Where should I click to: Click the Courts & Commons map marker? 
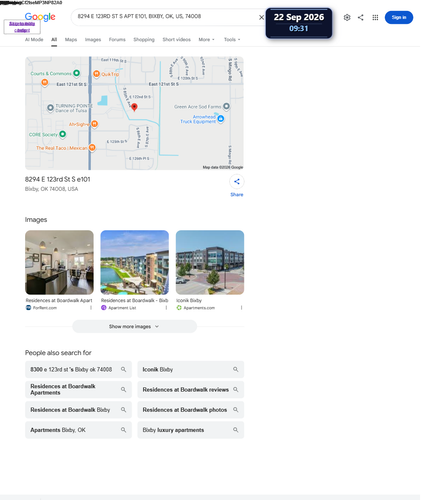pyautogui.click(x=76, y=73)
